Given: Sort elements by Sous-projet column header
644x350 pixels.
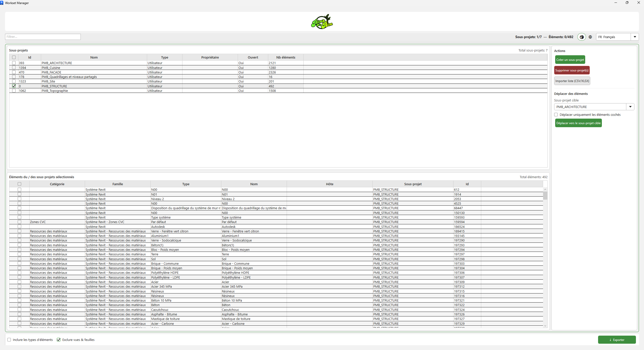Looking at the screenshot, I should click(413, 184).
